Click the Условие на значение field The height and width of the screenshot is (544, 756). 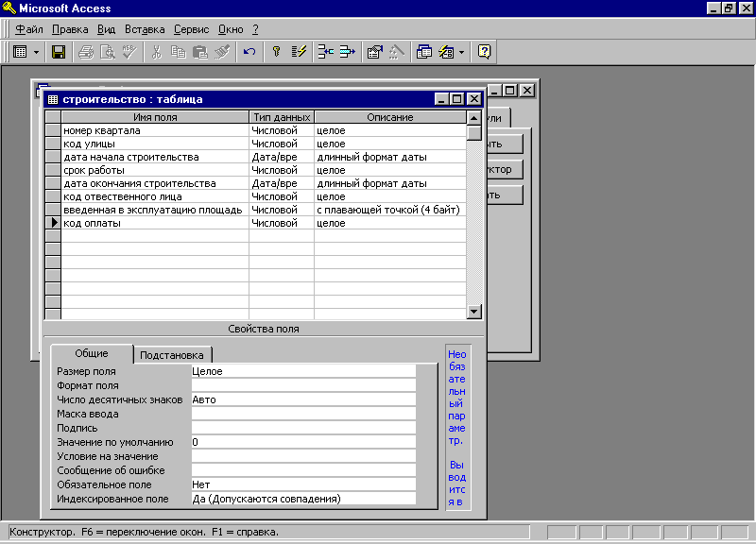(303, 456)
